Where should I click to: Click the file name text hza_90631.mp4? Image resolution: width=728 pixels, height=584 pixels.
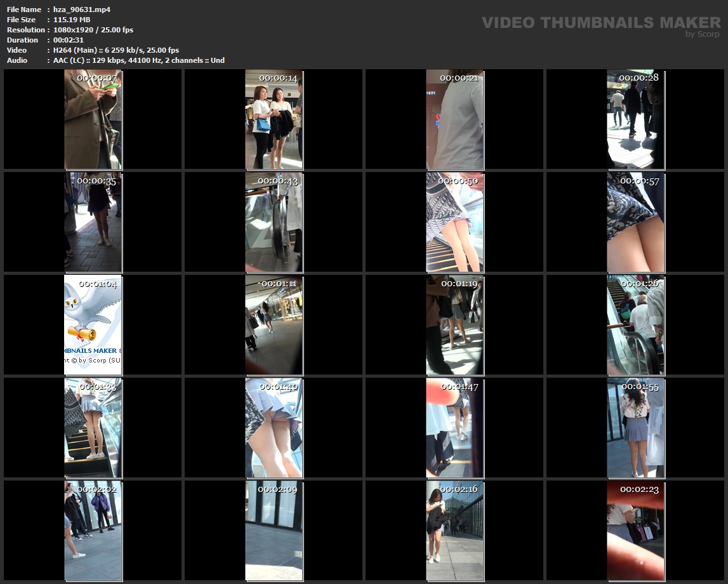point(82,10)
